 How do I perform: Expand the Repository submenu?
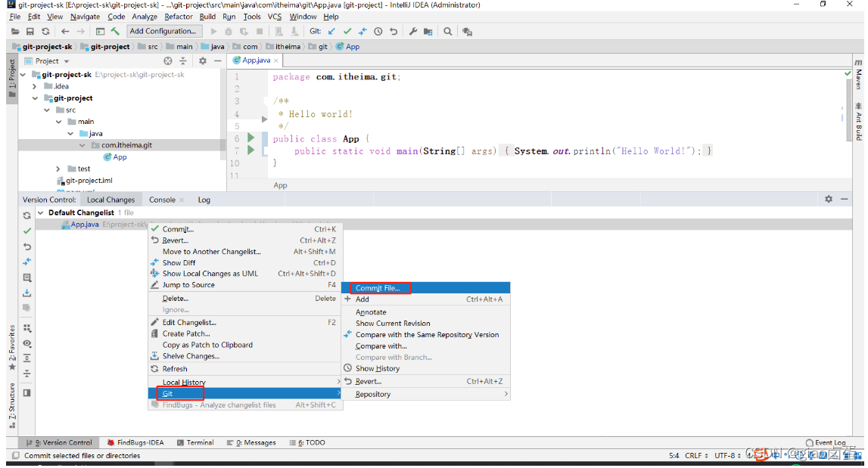click(x=426, y=395)
